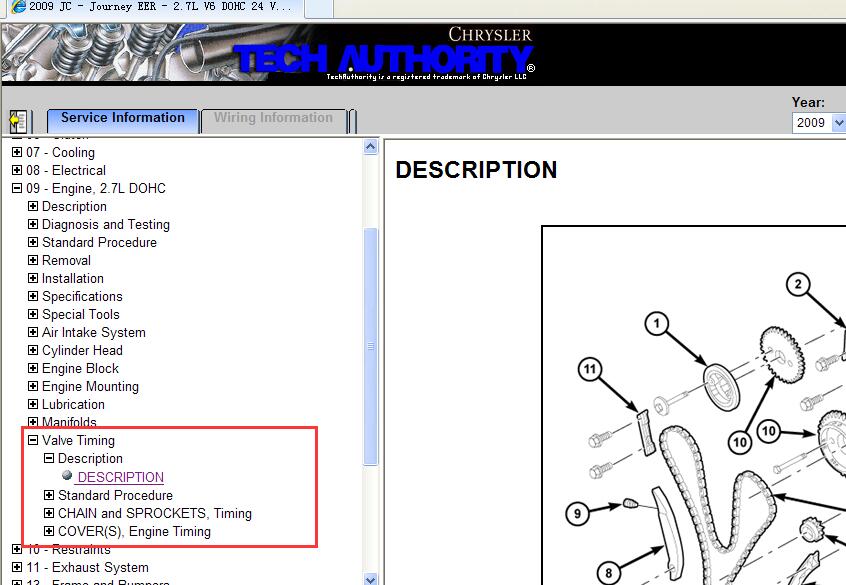Expand the Cylinder Head node
This screenshot has width=846, height=585.
[33, 350]
